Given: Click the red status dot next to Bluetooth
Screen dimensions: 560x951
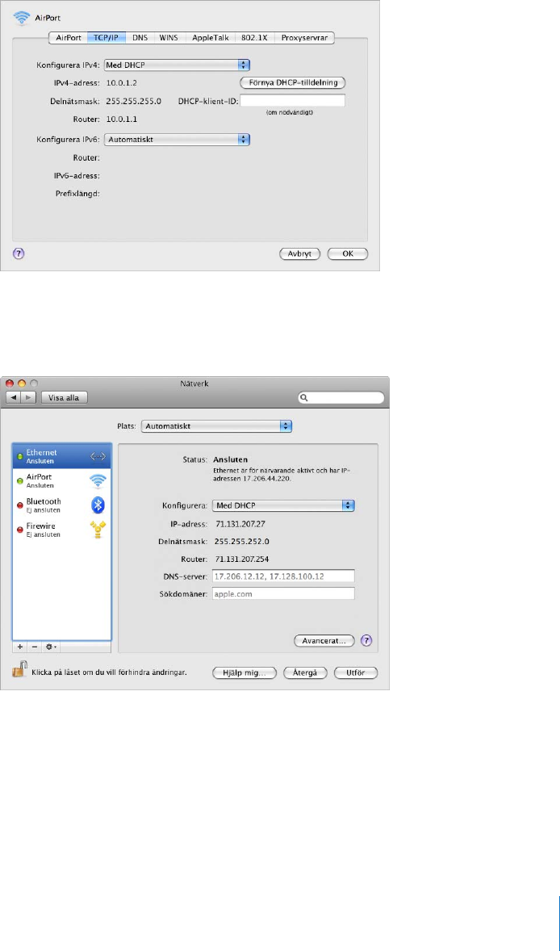Looking at the screenshot, I should (20, 504).
